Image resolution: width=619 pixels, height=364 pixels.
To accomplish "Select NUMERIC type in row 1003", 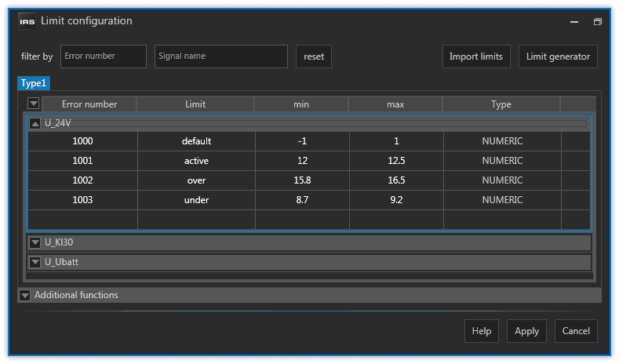I will pyautogui.click(x=502, y=200).
